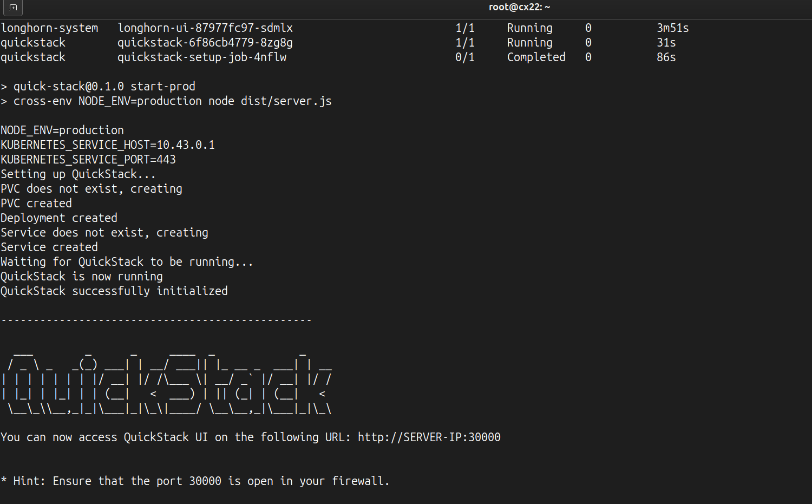Click the age value 86s

[x=666, y=57]
